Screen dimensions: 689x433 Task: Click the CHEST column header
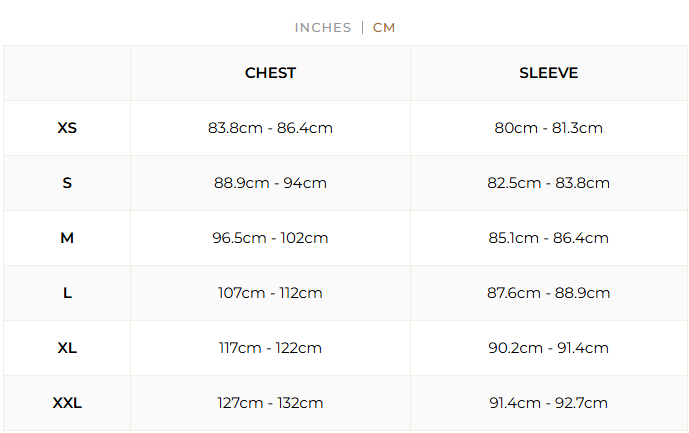click(270, 73)
